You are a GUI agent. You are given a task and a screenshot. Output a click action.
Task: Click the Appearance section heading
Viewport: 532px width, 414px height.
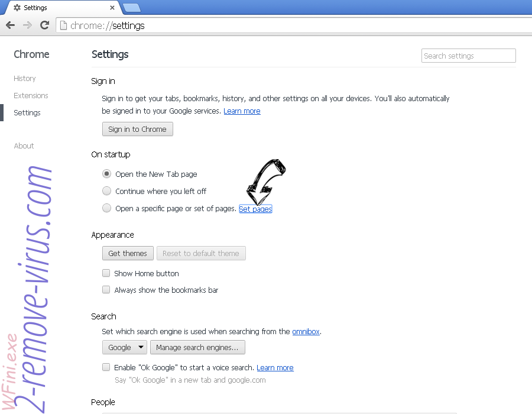click(112, 235)
